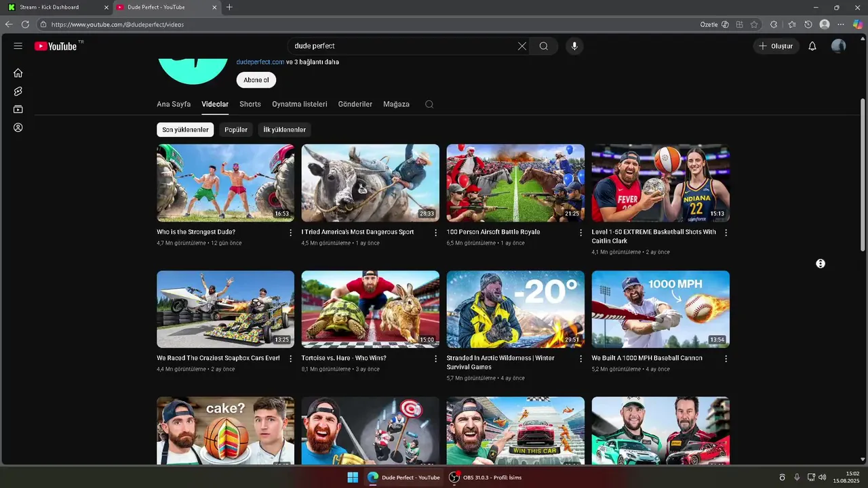Open the Gönderiler channel tab
868x488 pixels.
click(355, 104)
